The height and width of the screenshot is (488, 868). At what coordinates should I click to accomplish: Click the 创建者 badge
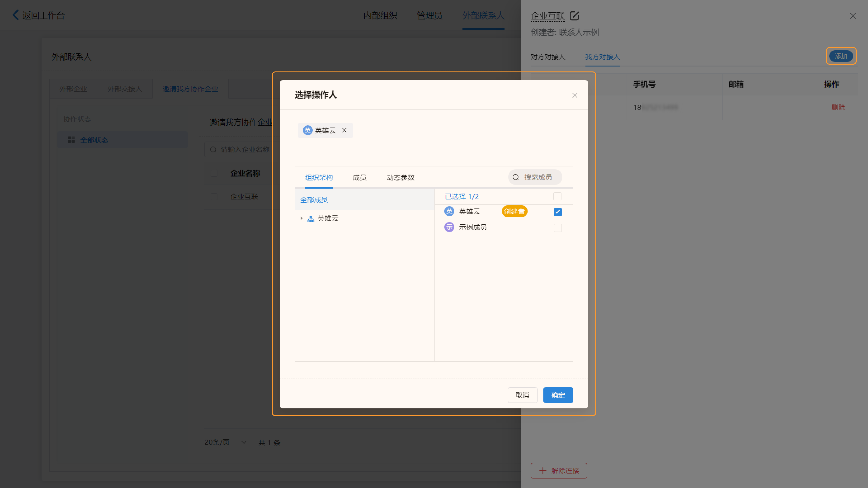point(514,211)
